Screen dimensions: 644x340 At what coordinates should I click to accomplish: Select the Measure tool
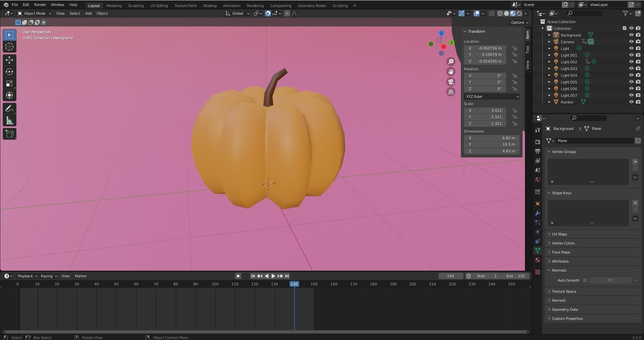click(x=9, y=121)
